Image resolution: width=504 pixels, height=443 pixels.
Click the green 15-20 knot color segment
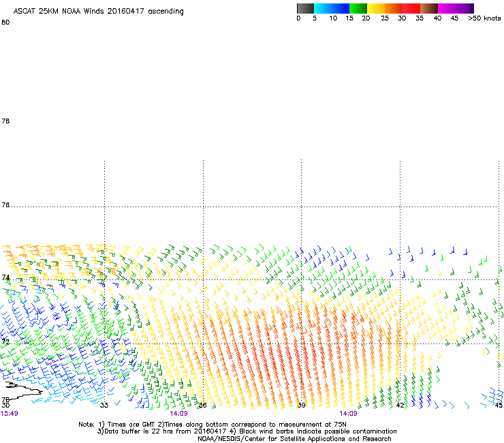click(358, 8)
